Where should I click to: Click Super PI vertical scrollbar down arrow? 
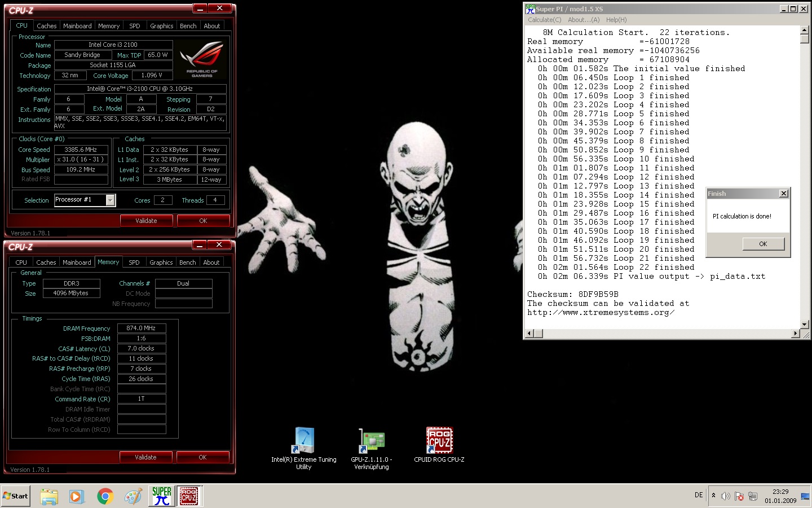805,324
